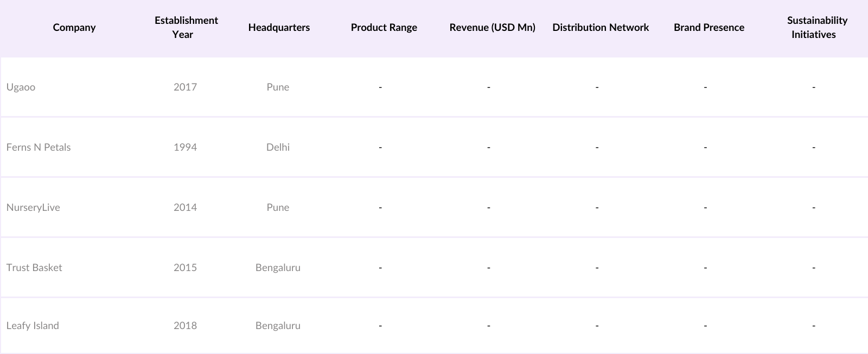Select Pune headquarters in the Ugaoo row
The height and width of the screenshot is (354, 868).
(278, 87)
